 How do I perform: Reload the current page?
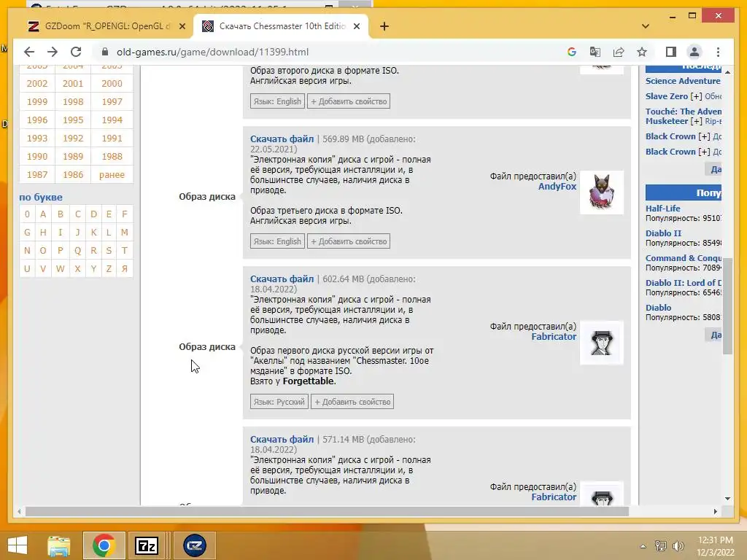click(76, 52)
